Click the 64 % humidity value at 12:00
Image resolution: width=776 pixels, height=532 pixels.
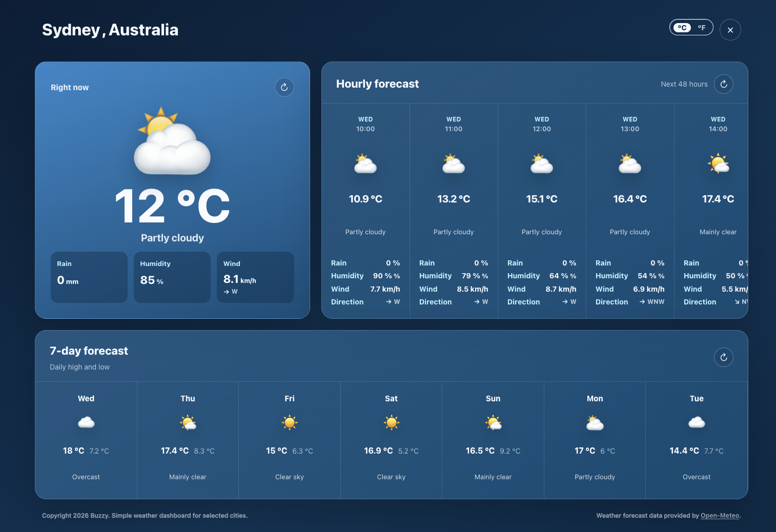point(563,276)
